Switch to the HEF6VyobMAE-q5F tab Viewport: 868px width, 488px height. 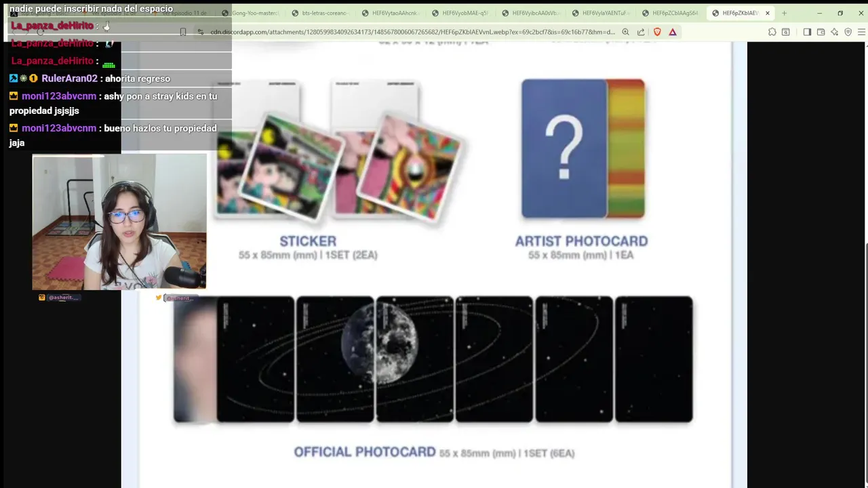(460, 13)
